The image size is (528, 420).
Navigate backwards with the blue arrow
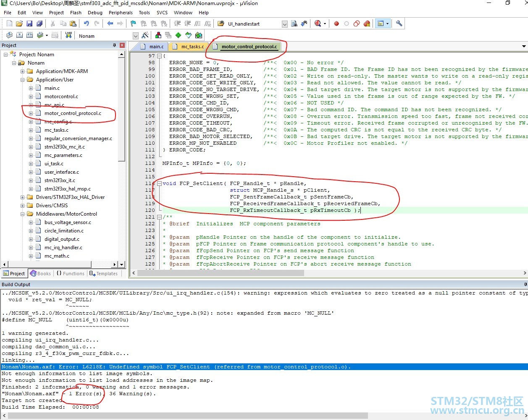click(110, 23)
